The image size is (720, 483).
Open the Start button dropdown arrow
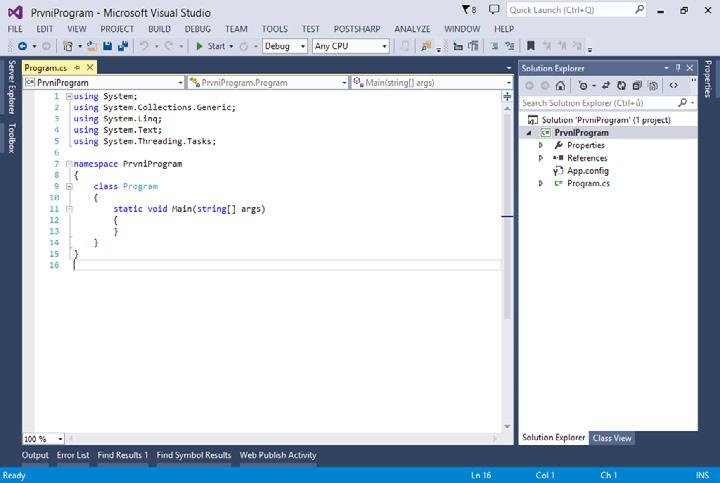tap(231, 46)
